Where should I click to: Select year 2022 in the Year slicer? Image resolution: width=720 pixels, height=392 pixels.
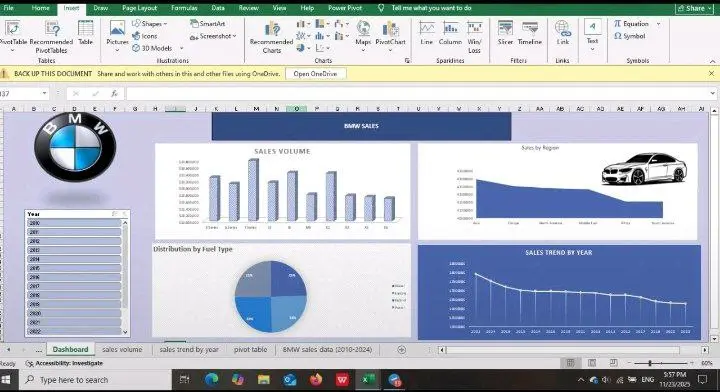(x=74, y=331)
